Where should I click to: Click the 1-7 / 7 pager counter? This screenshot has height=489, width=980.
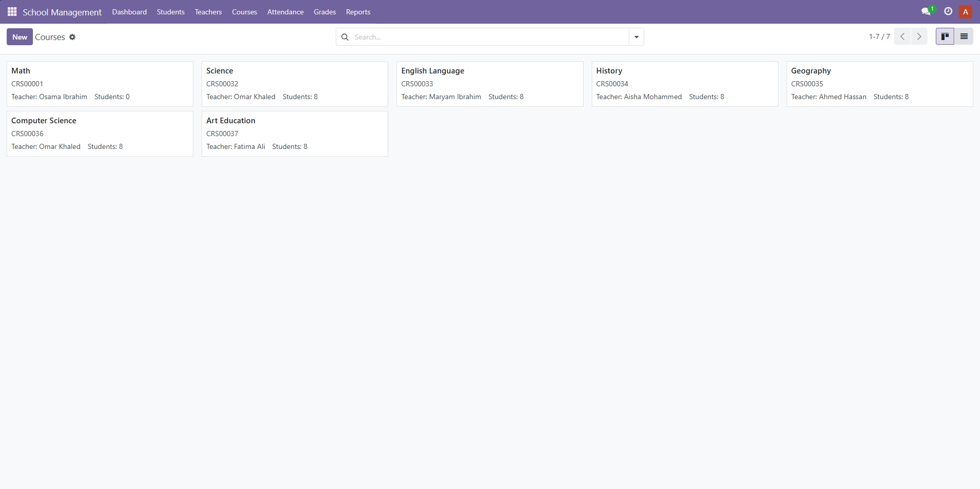pos(879,36)
